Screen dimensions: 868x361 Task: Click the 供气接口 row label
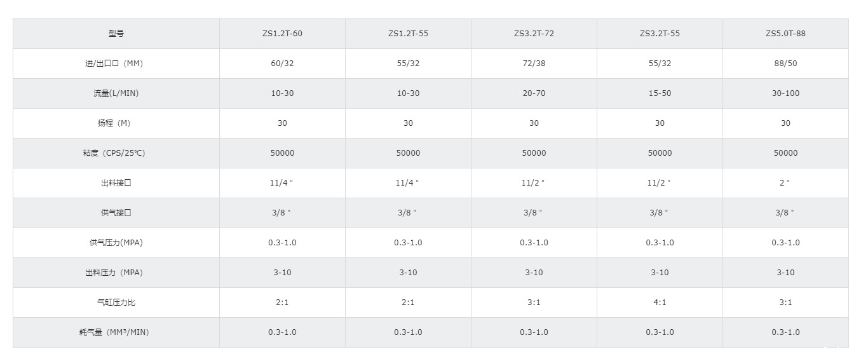coord(116,213)
